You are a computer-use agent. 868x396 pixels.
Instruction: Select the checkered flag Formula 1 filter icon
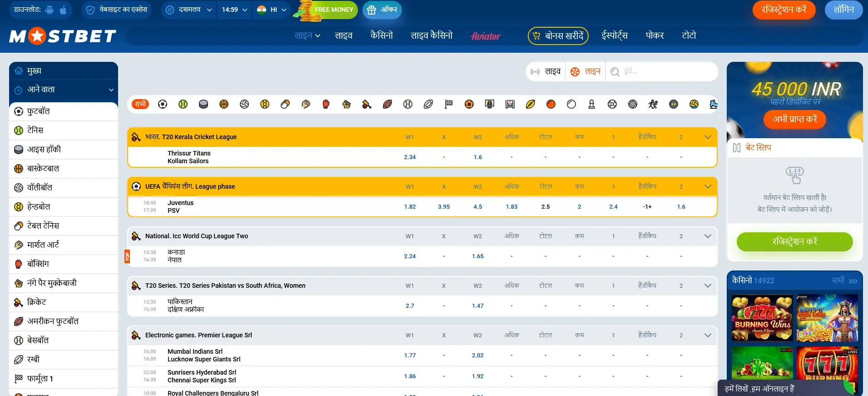449,104
